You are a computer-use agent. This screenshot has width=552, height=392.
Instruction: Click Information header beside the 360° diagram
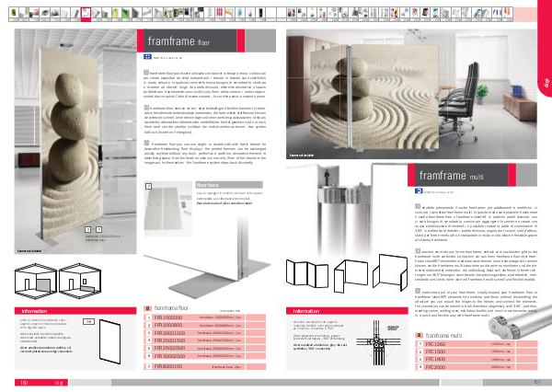coord(347,311)
